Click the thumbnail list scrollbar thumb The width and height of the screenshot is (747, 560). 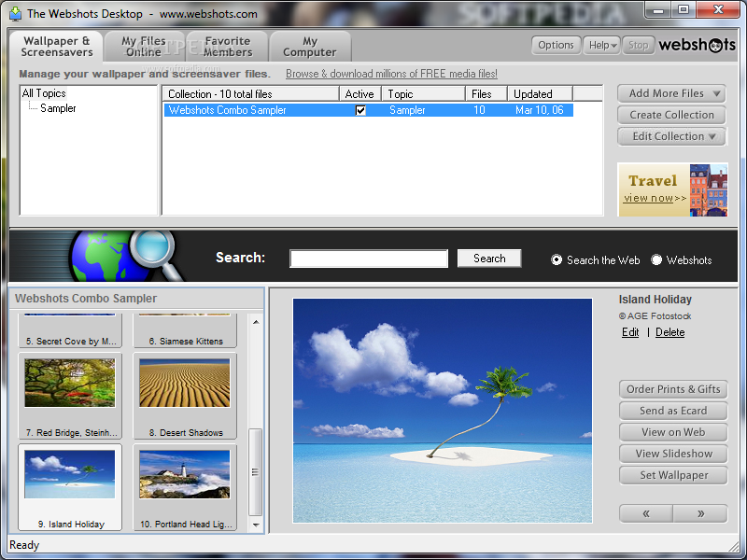(256, 472)
